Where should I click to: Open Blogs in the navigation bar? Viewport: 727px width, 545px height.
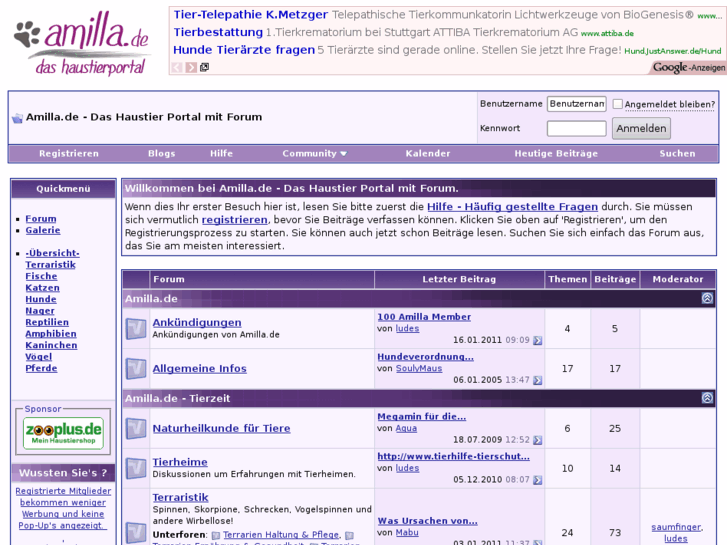(x=162, y=154)
